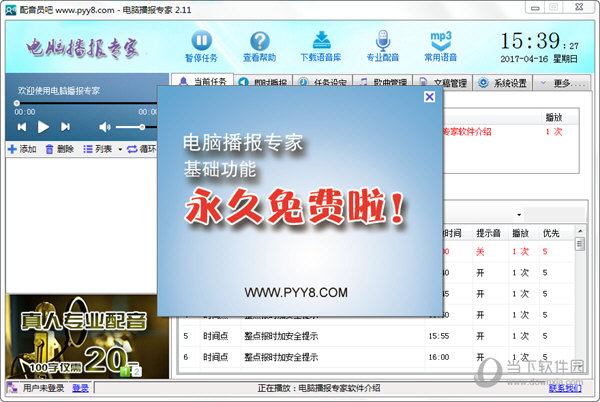
Task: Click the task list scrollbar thumb
Action: 580,244
